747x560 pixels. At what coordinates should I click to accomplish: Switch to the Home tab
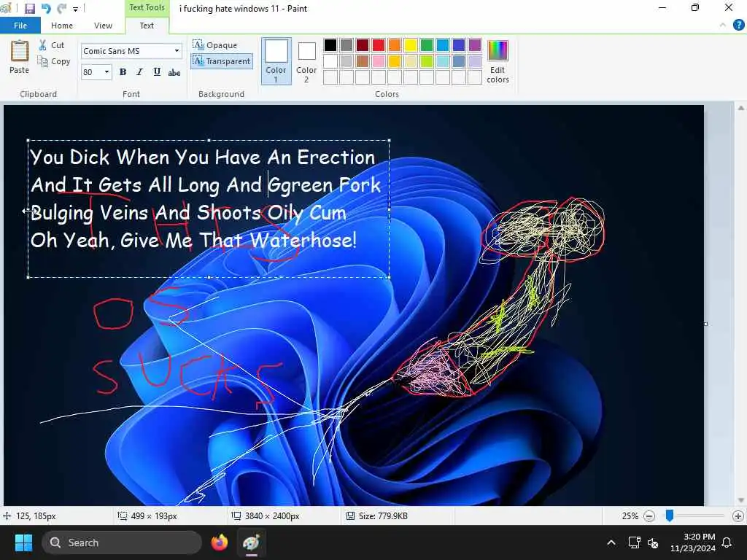[62, 26]
